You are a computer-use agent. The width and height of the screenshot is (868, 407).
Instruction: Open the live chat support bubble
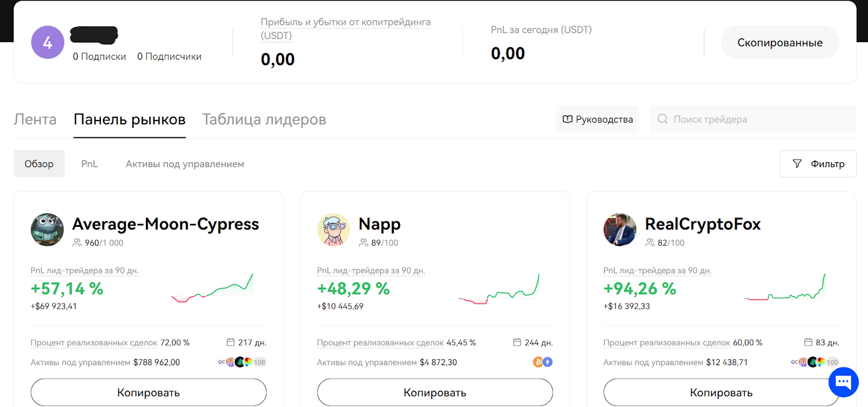pyautogui.click(x=843, y=382)
